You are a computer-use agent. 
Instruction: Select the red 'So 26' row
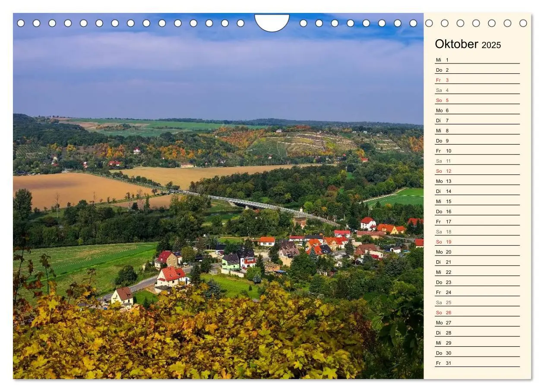(477, 312)
